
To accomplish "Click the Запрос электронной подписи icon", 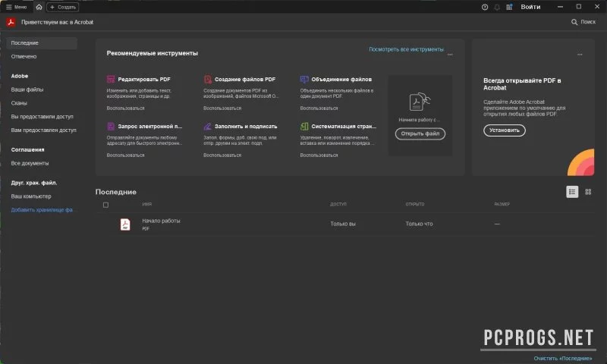I will click(111, 127).
